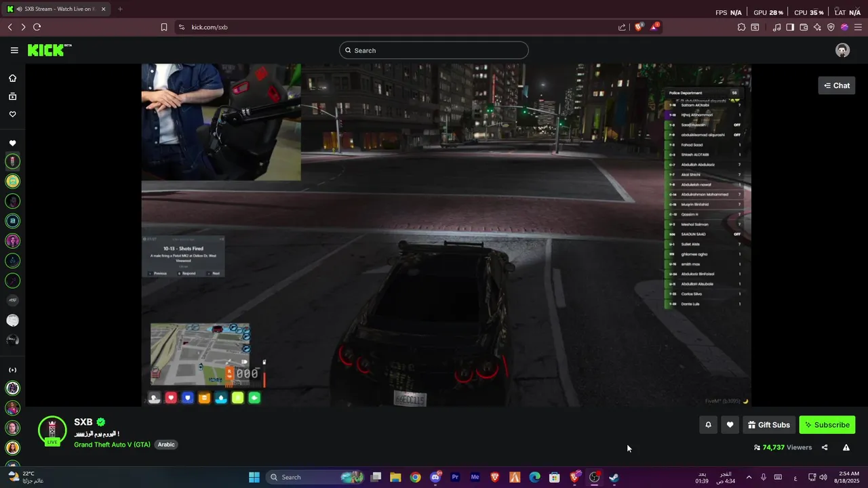This screenshot has height=488, width=868.
Task: Go to Home in Kick sidebar
Action: point(12,78)
